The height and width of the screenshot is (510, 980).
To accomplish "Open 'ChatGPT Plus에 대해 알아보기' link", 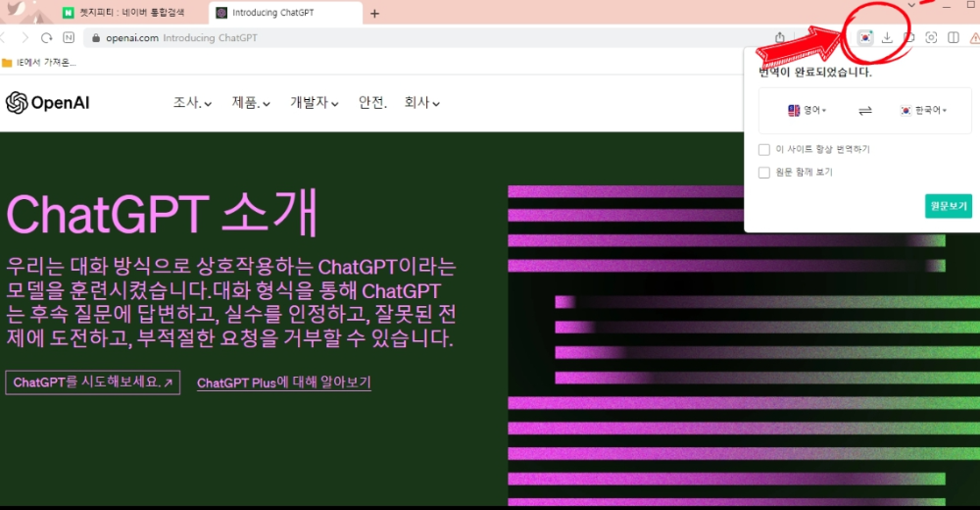I will (284, 382).
